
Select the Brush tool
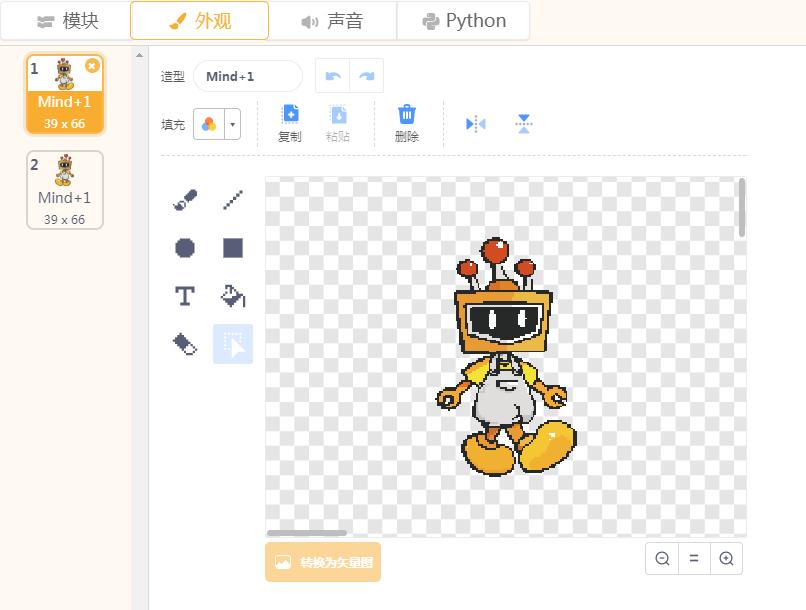coord(185,200)
